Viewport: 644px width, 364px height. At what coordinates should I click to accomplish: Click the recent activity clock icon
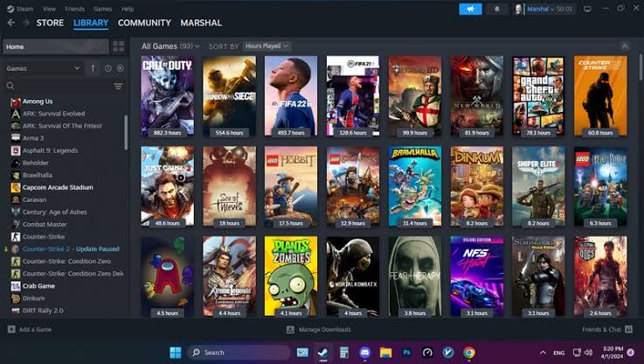click(x=108, y=68)
